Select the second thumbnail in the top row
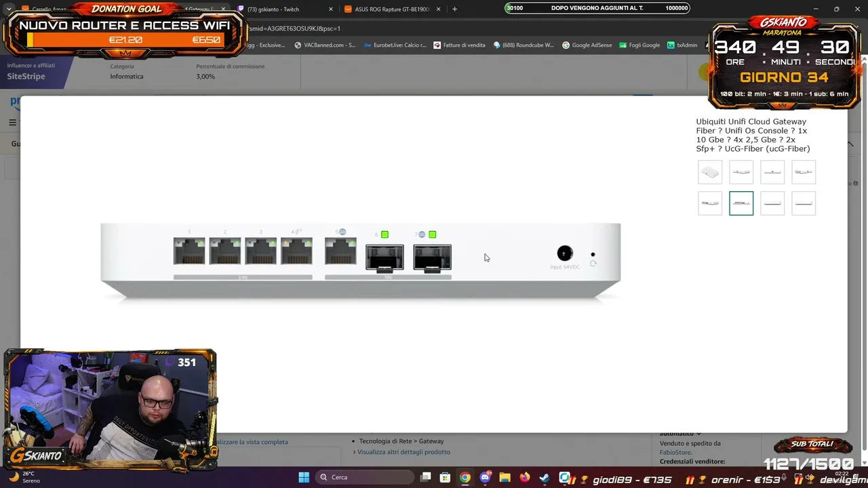The height and width of the screenshot is (488, 868). [741, 172]
